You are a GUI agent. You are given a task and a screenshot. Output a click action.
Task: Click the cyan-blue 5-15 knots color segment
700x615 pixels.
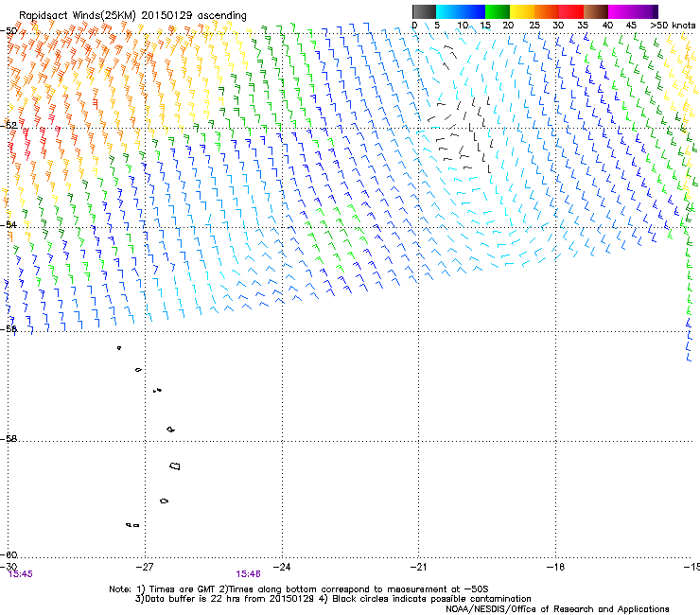coord(461,11)
